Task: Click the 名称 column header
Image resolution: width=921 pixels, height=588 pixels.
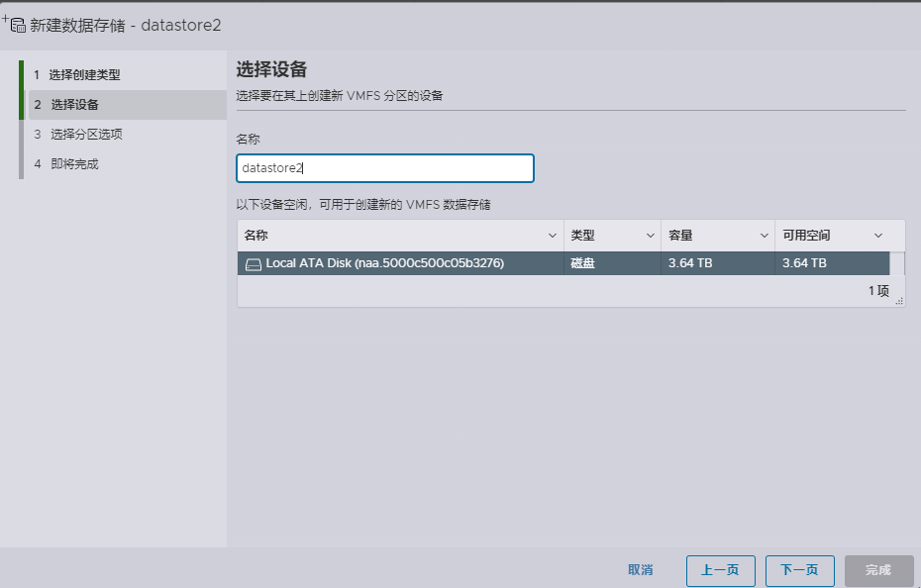Action: coord(401,236)
